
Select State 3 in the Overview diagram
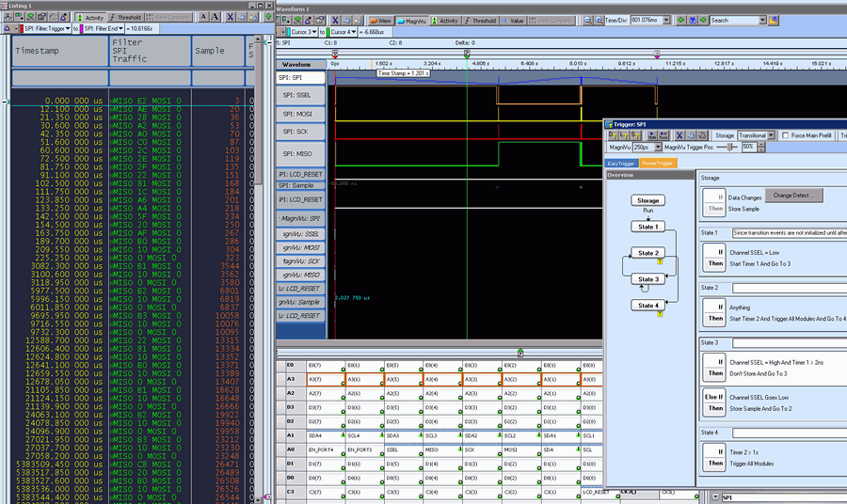[647, 279]
